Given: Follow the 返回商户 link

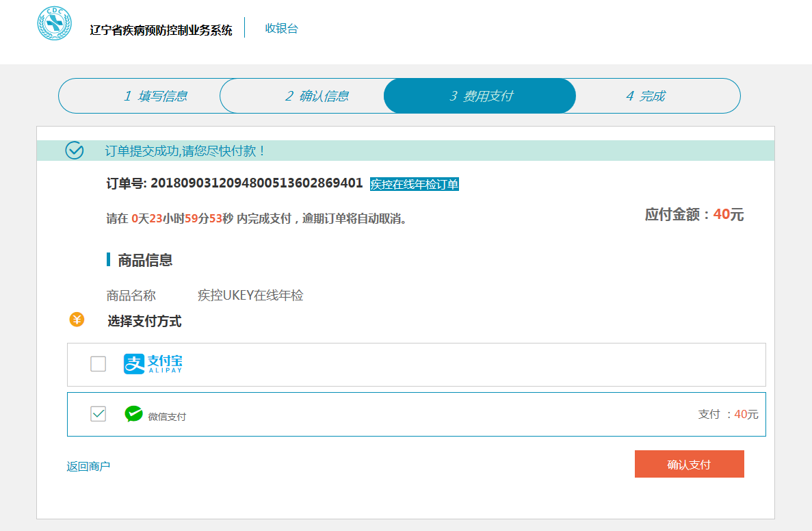Looking at the screenshot, I should (88, 467).
